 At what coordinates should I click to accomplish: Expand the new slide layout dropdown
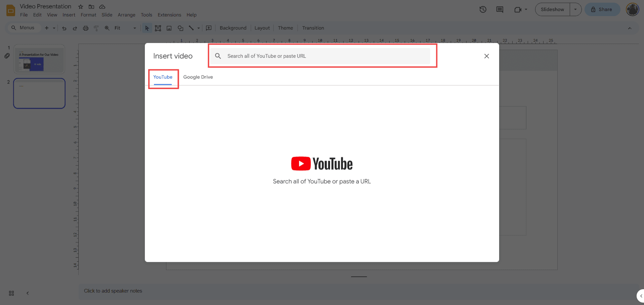54,28
